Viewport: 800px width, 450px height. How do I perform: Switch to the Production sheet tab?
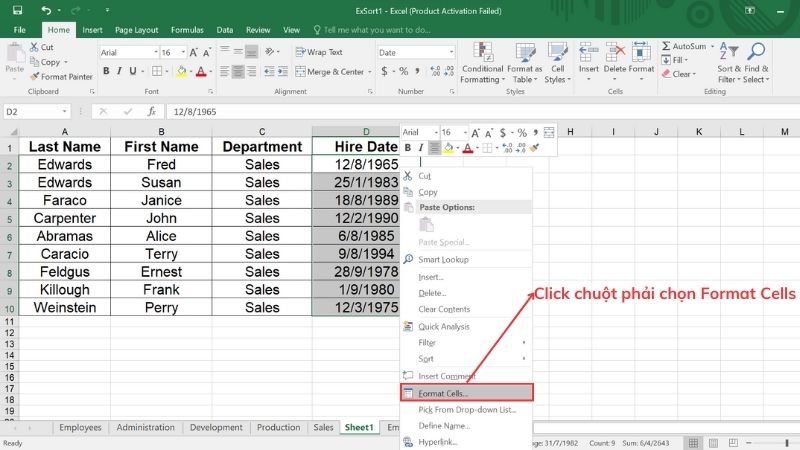point(279,428)
